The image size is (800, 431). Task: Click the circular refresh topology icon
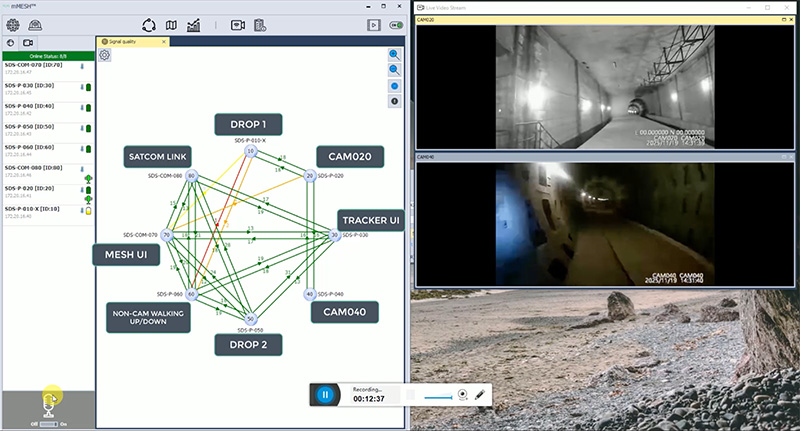click(x=149, y=25)
